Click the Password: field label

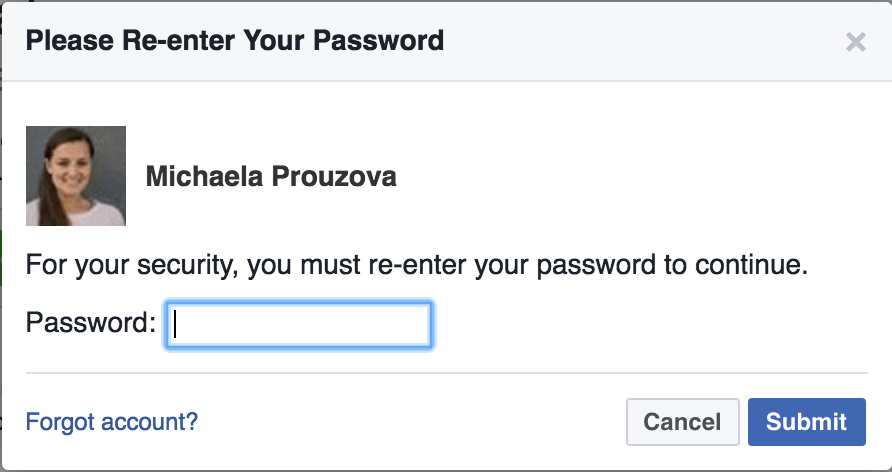tap(91, 324)
